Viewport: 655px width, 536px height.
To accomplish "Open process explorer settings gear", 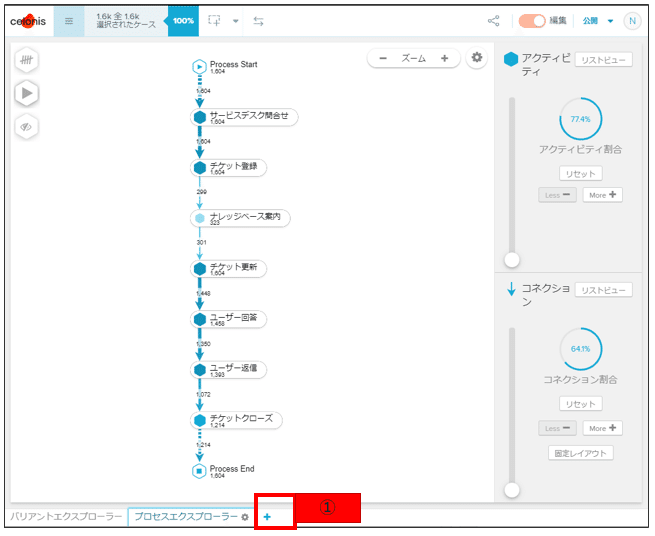I will 477,58.
